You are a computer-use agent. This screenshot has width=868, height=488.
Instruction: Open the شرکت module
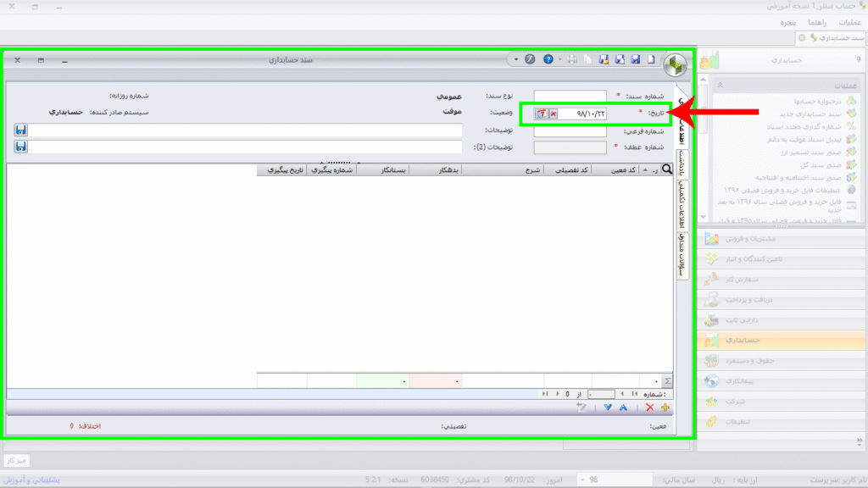[781, 401]
